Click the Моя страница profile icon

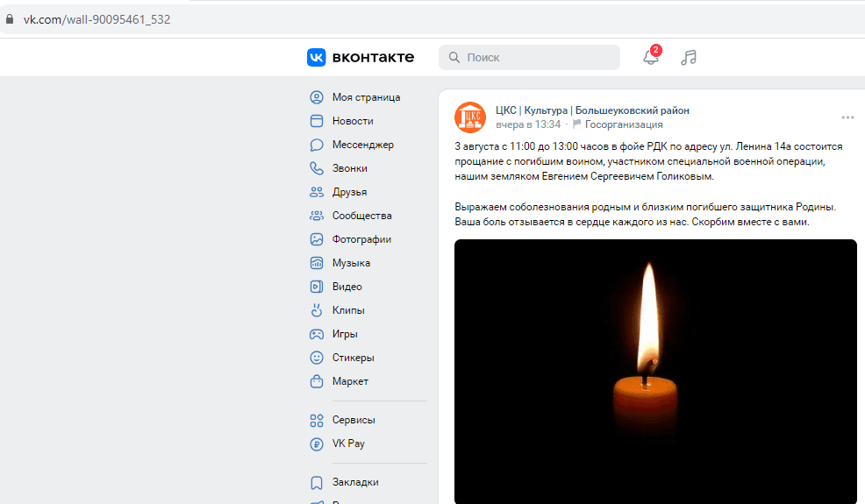point(317,97)
